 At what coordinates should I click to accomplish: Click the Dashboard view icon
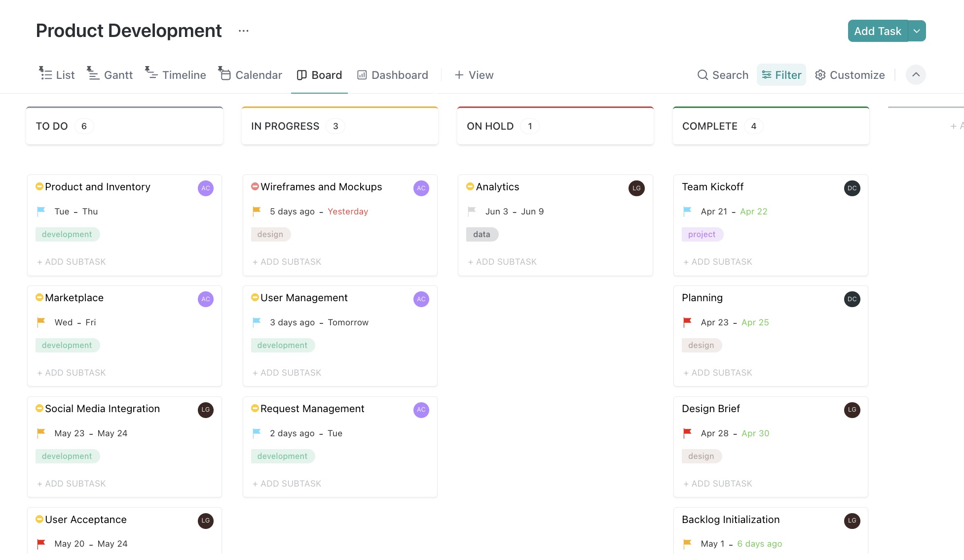pyautogui.click(x=362, y=74)
